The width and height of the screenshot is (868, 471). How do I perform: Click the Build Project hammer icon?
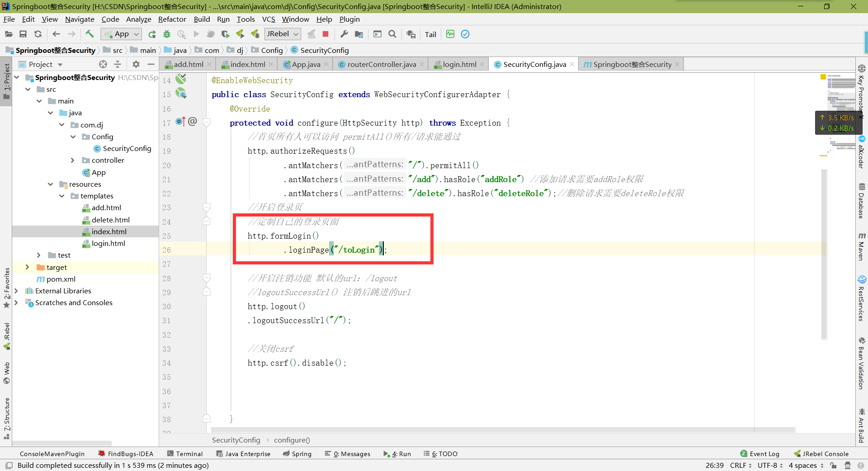click(x=90, y=34)
